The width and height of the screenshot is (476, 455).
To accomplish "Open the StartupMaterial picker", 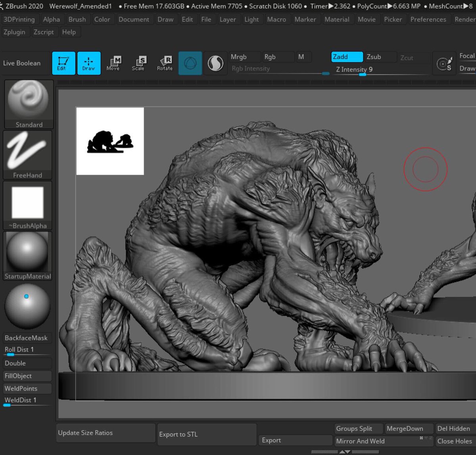I will point(28,256).
